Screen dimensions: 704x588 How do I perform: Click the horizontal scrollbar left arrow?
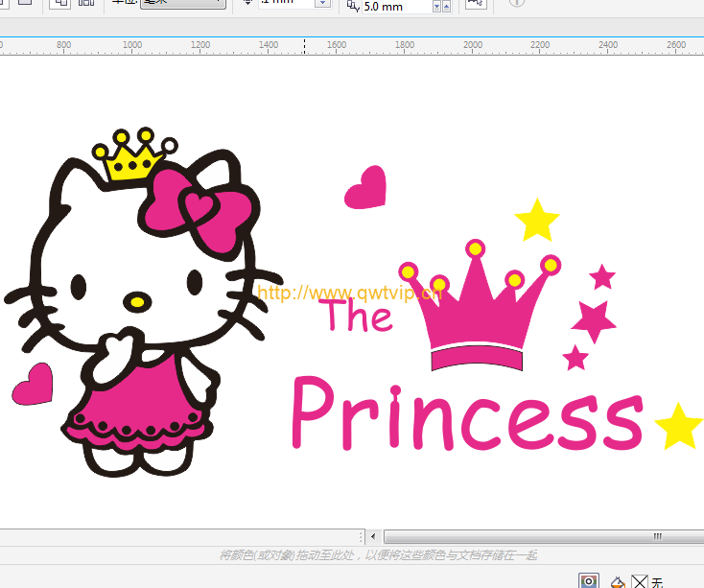pyautogui.click(x=373, y=536)
